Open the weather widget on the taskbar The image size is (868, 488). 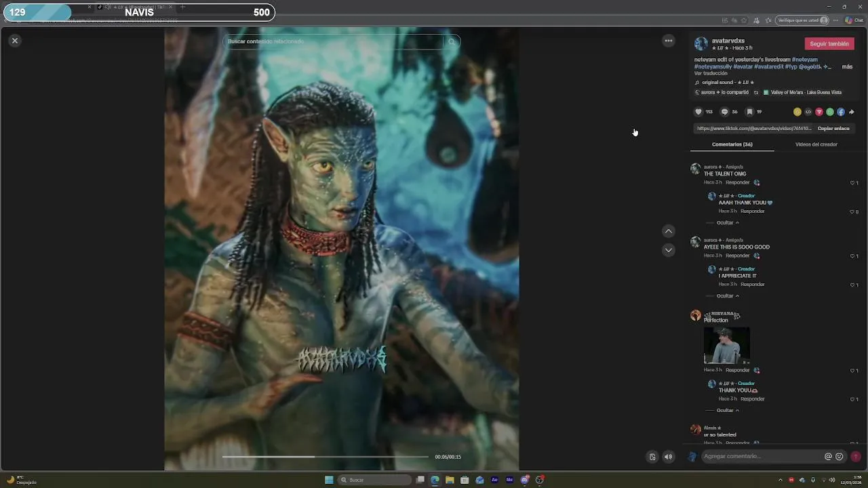pyautogui.click(x=22, y=480)
